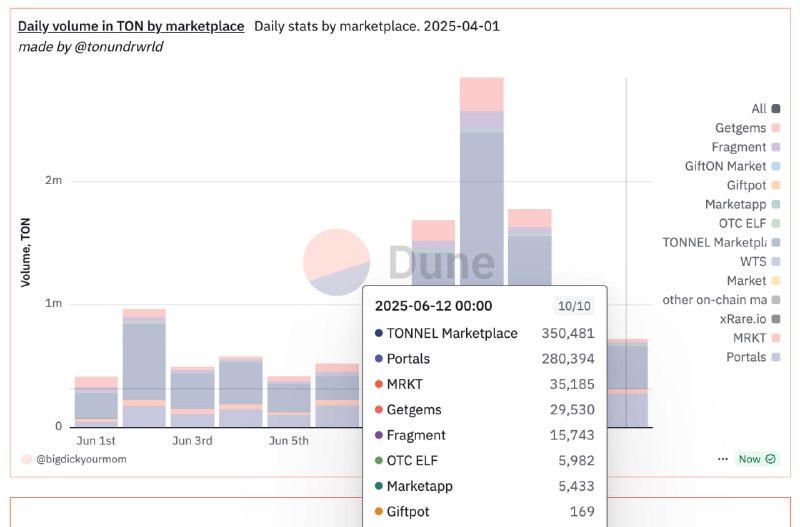Click the tooltip's Fragment row
The image size is (800, 527).
point(485,435)
